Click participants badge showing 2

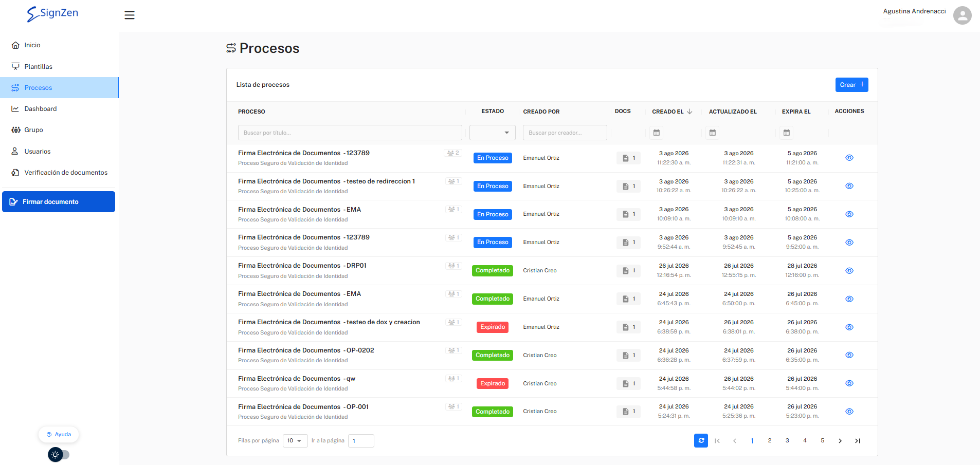coord(453,153)
